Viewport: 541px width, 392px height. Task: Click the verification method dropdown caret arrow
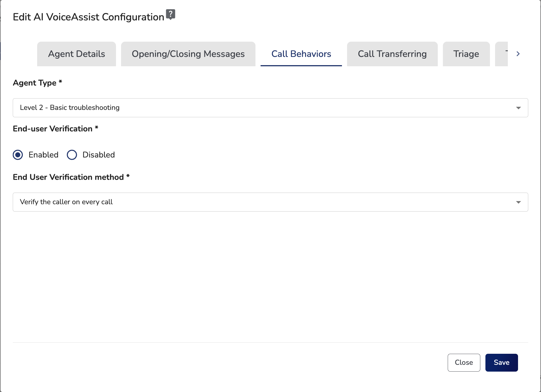pyautogui.click(x=518, y=202)
